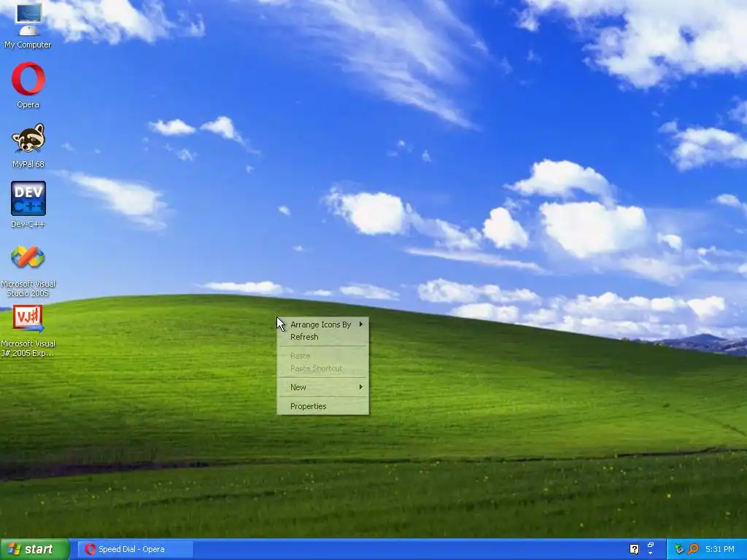
Task: Choose Refresh in the context menu
Action: (x=323, y=337)
